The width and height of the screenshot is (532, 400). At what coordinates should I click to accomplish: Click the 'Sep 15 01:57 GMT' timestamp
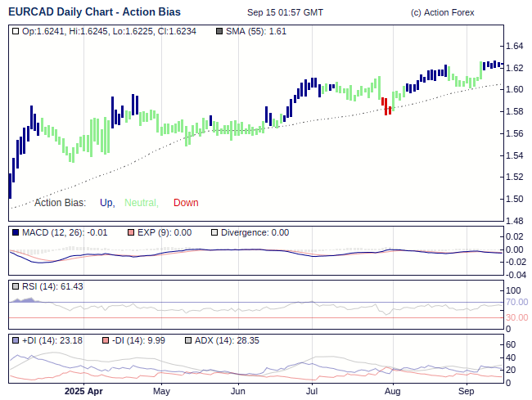[x=285, y=13]
